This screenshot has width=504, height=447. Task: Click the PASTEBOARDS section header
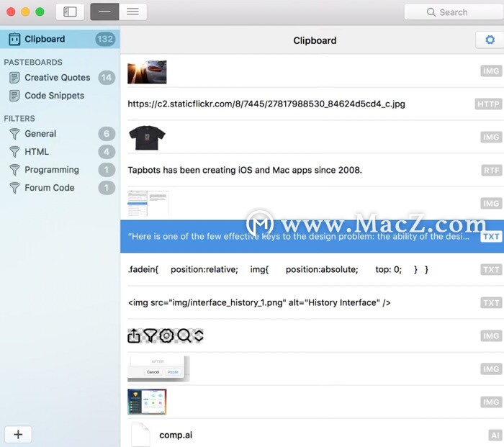[33, 62]
